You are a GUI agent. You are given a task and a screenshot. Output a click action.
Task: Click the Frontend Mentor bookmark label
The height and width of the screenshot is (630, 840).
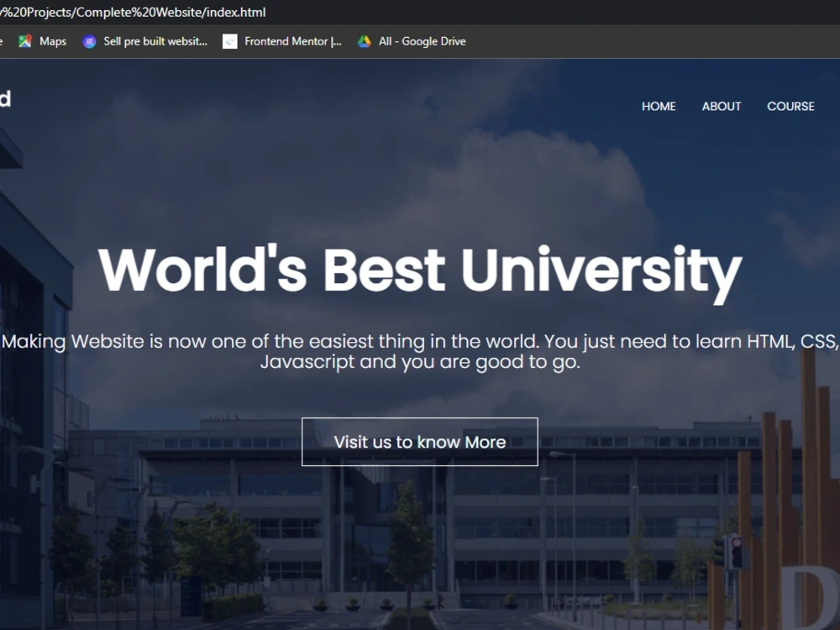point(293,41)
